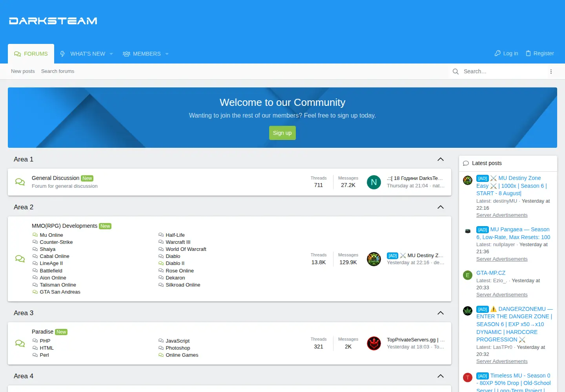Click the Paradise forum bubble icon

click(x=20, y=343)
